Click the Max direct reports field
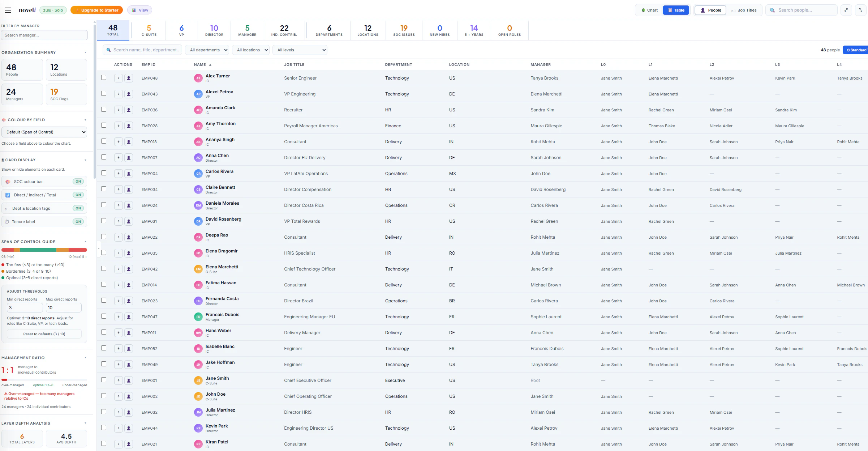Viewport: 868px width, 451px height. [x=64, y=308]
